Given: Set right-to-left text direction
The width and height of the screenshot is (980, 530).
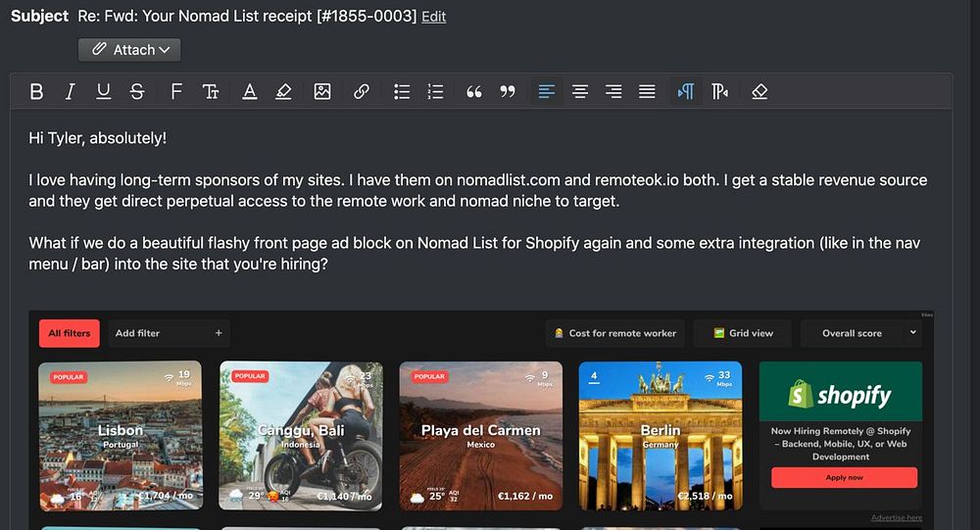Looking at the screenshot, I should point(719,92).
